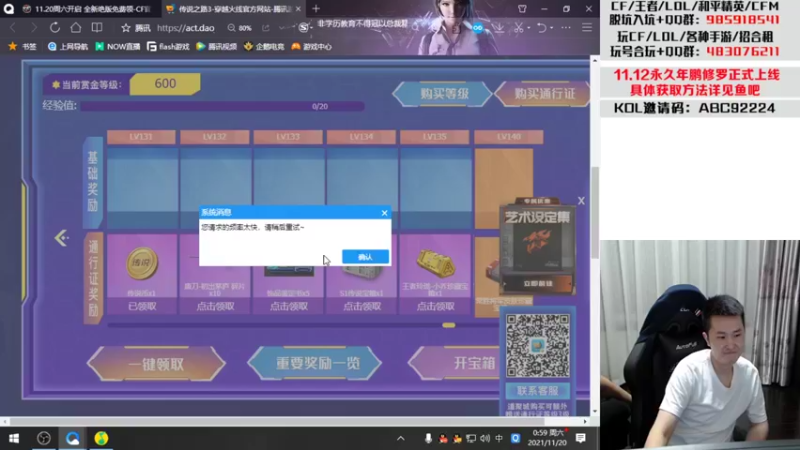Viewport: 800px width, 450px height.
Task: Click the QR code image
Action: [x=538, y=345]
